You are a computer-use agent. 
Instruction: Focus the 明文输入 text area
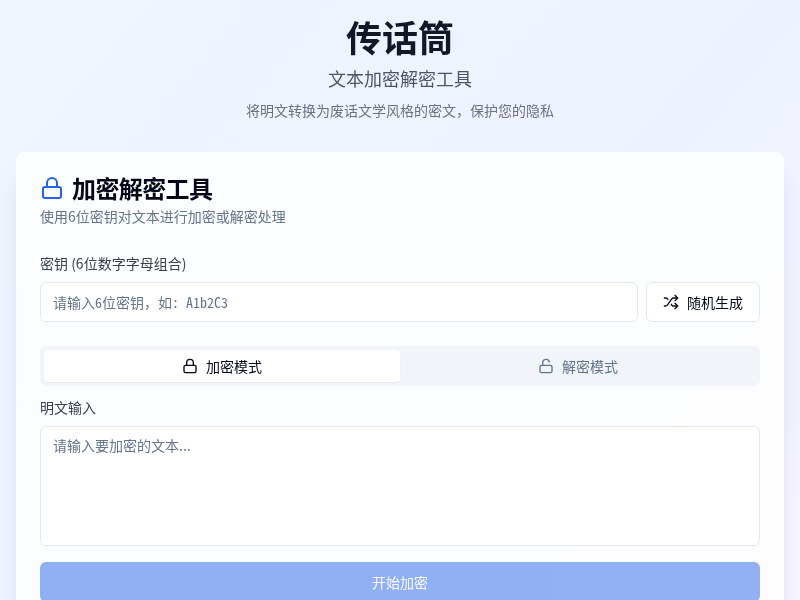[400, 486]
